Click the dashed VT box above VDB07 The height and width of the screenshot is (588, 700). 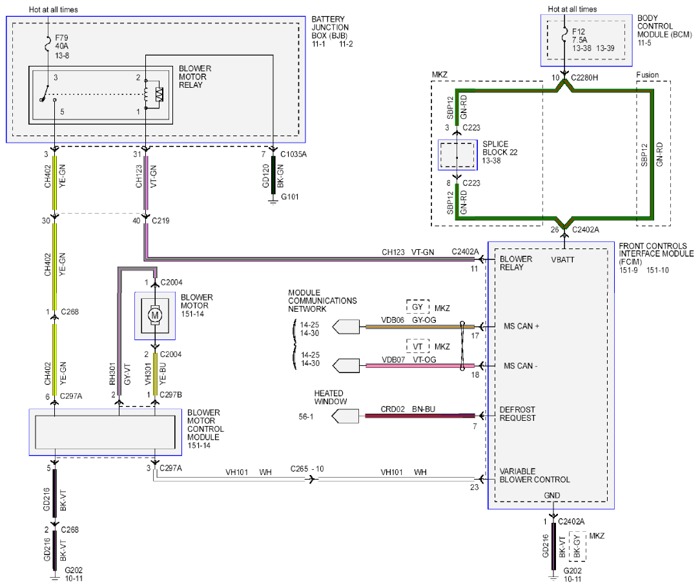[x=417, y=346]
